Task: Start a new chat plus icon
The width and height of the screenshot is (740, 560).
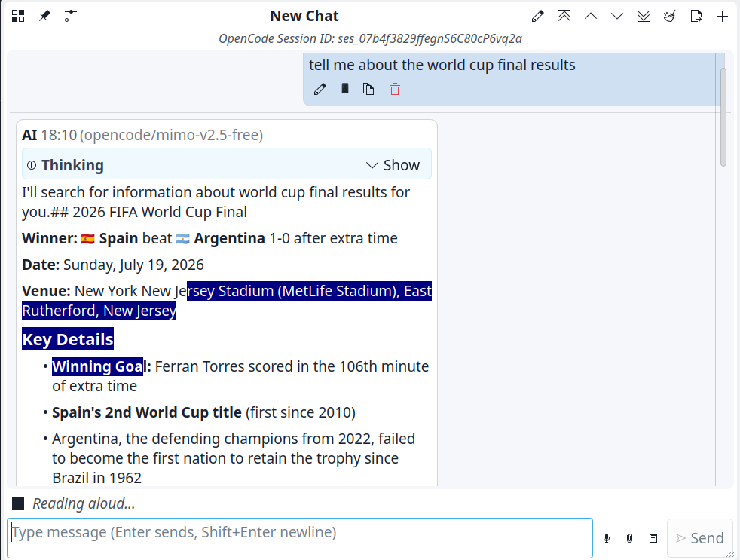Action: (722, 16)
